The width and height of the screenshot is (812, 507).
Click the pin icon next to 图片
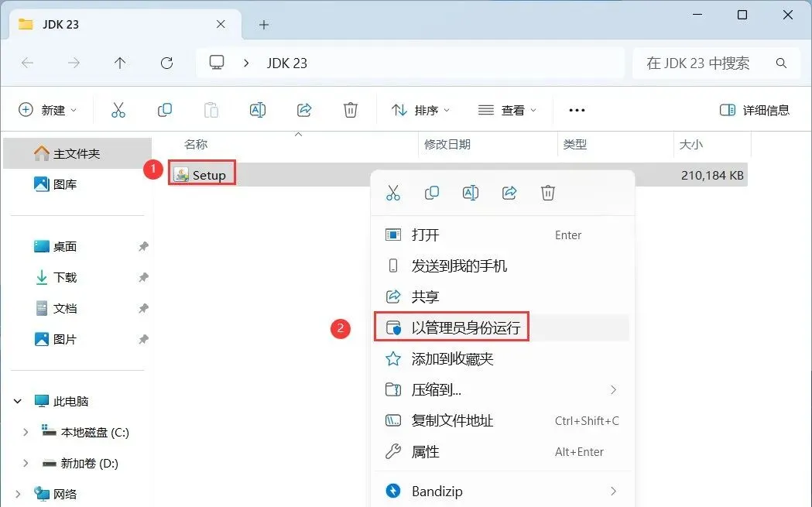click(143, 340)
